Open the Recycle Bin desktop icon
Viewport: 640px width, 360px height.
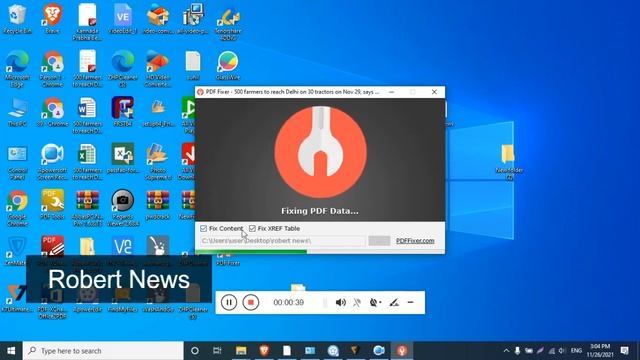pyautogui.click(x=17, y=18)
